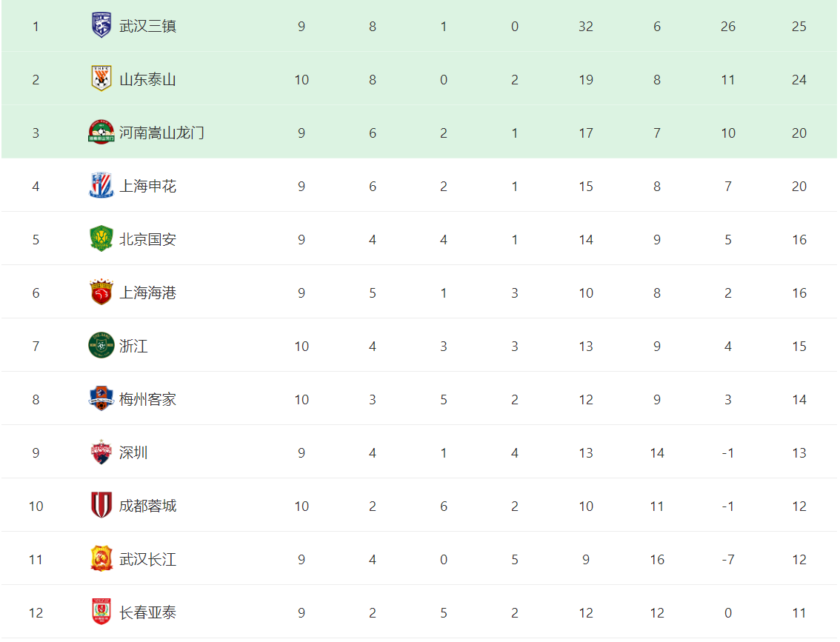
Task: Click the 梅州客家 team name link
Action: [x=147, y=400]
